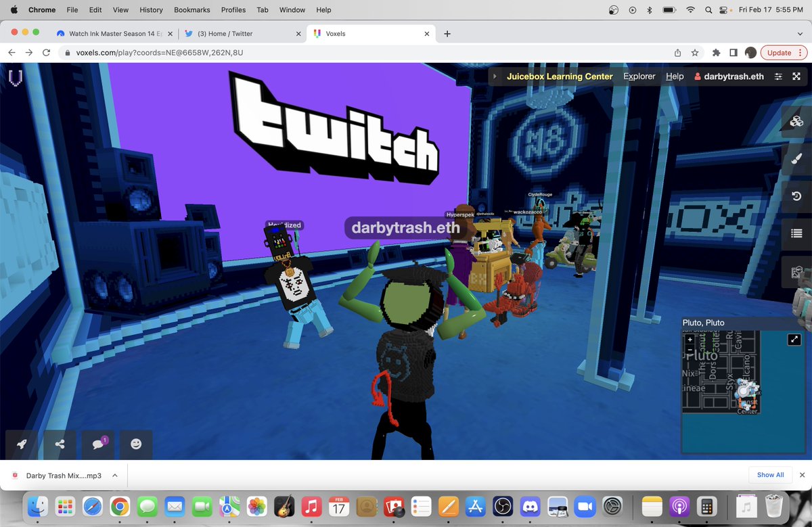Click the Heydized avatar name label
Viewport: 812px width, 527px height.
click(x=284, y=225)
